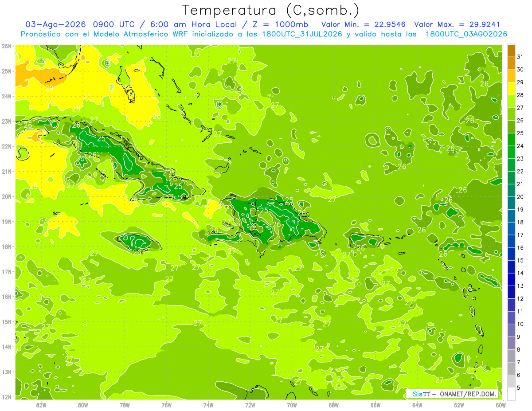Click the white contour label "29" on the map

50,88
